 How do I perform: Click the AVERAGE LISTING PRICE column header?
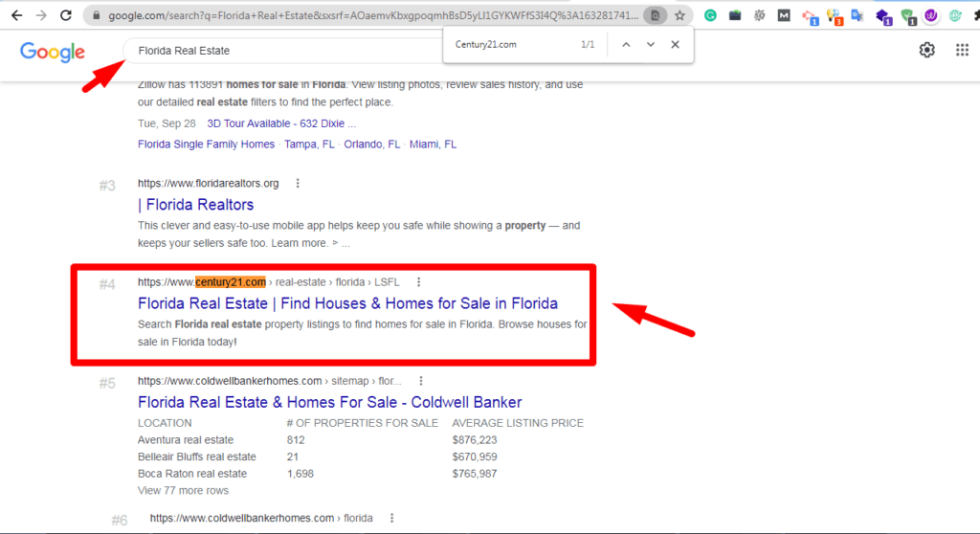518,423
